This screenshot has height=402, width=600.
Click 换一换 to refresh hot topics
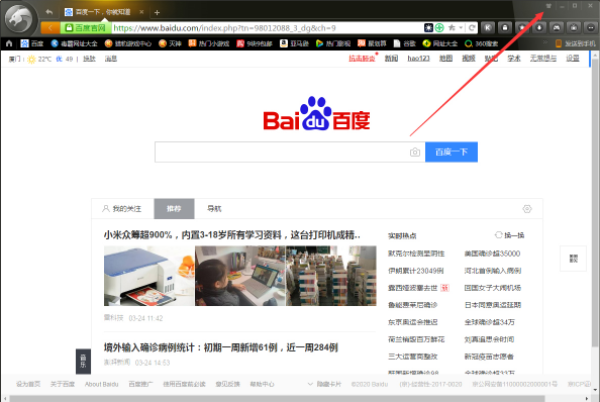[510, 235]
